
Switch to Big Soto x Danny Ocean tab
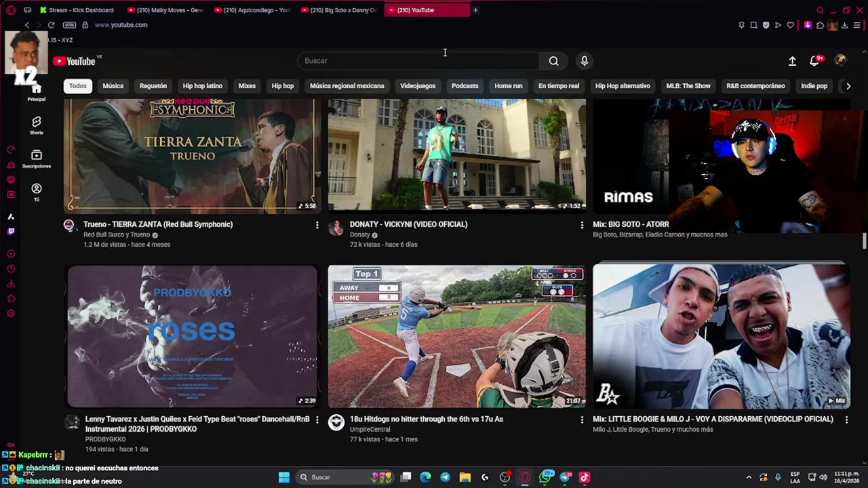pos(340,10)
